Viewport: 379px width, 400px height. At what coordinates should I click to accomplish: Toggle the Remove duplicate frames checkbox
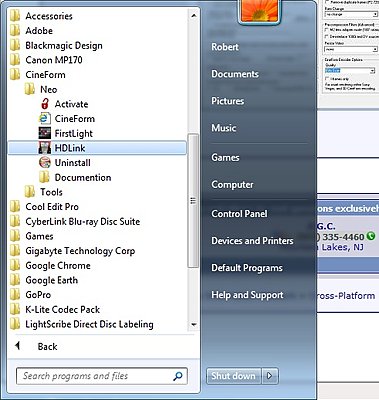(x=327, y=2)
